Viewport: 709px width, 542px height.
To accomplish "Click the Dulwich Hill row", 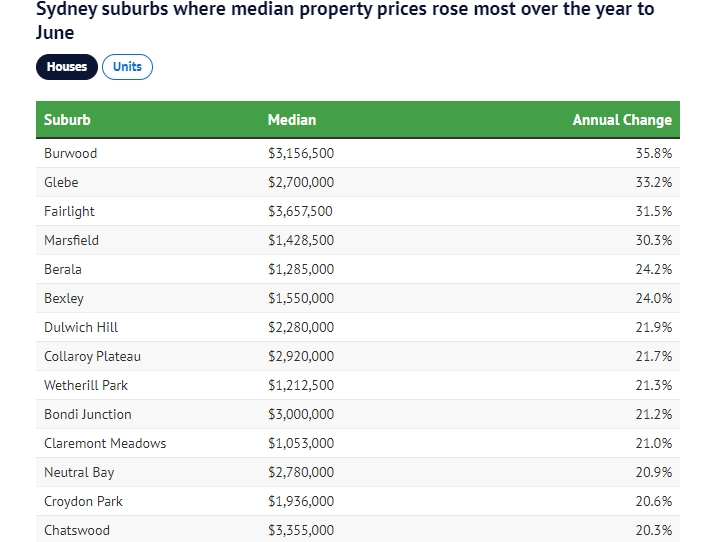I will coord(81,327).
